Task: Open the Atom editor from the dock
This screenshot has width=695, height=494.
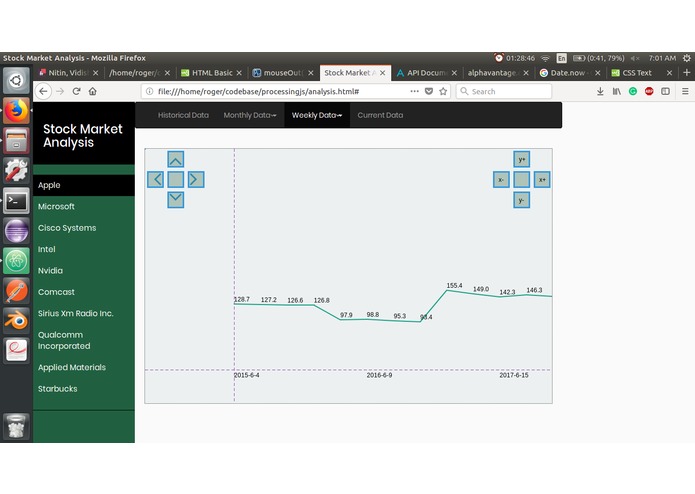Action: pos(16,261)
